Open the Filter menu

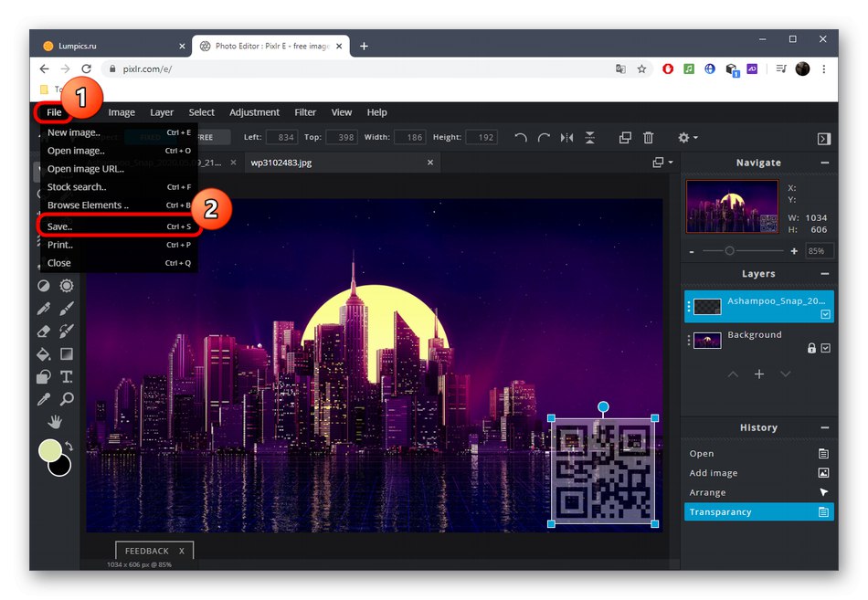coord(305,112)
